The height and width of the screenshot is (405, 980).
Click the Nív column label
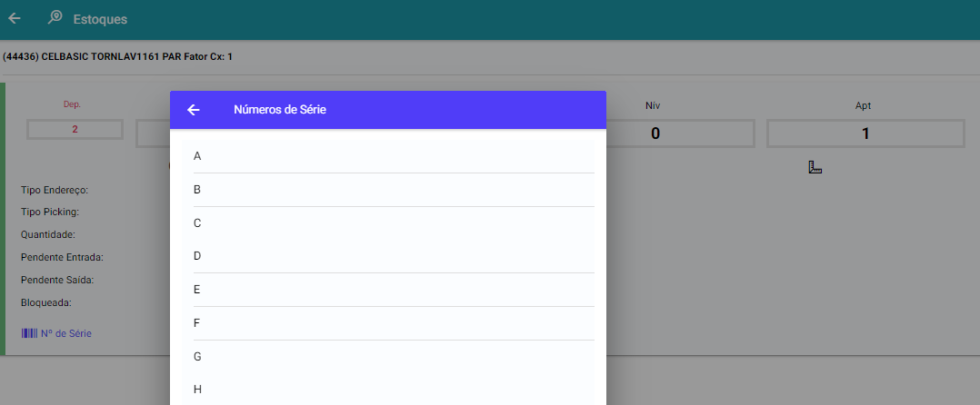tap(653, 106)
